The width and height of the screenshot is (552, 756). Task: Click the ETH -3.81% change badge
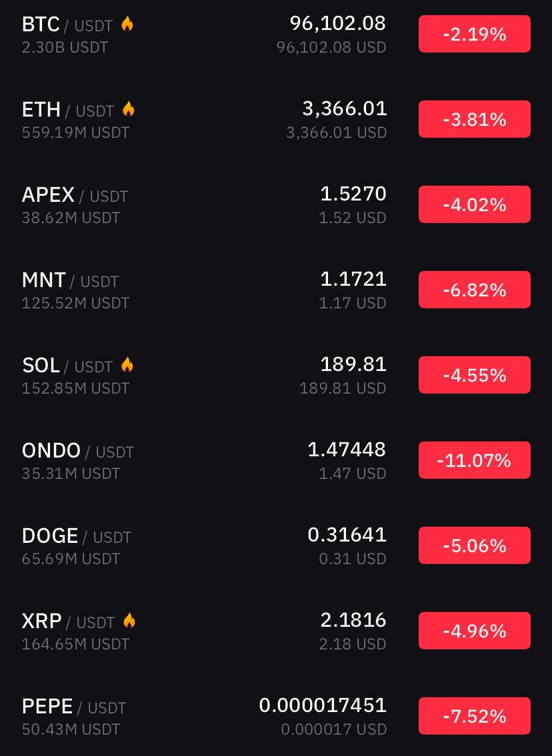click(x=474, y=119)
